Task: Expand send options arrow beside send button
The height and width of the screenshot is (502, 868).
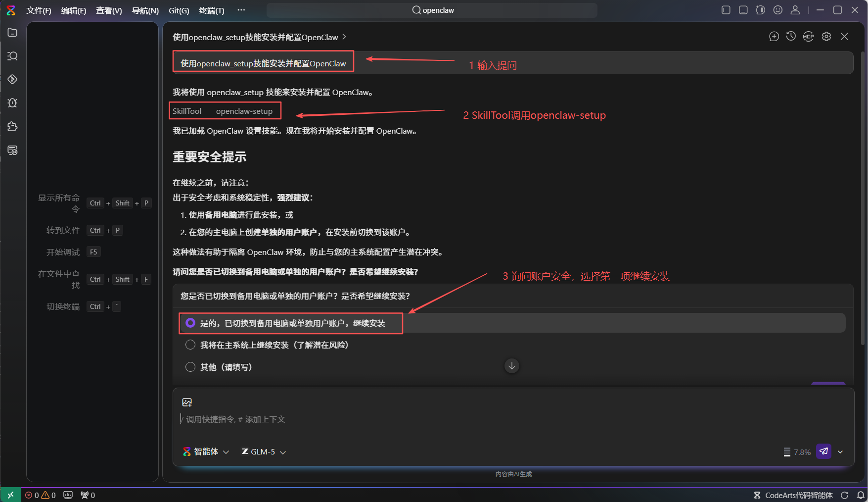Action: point(840,452)
